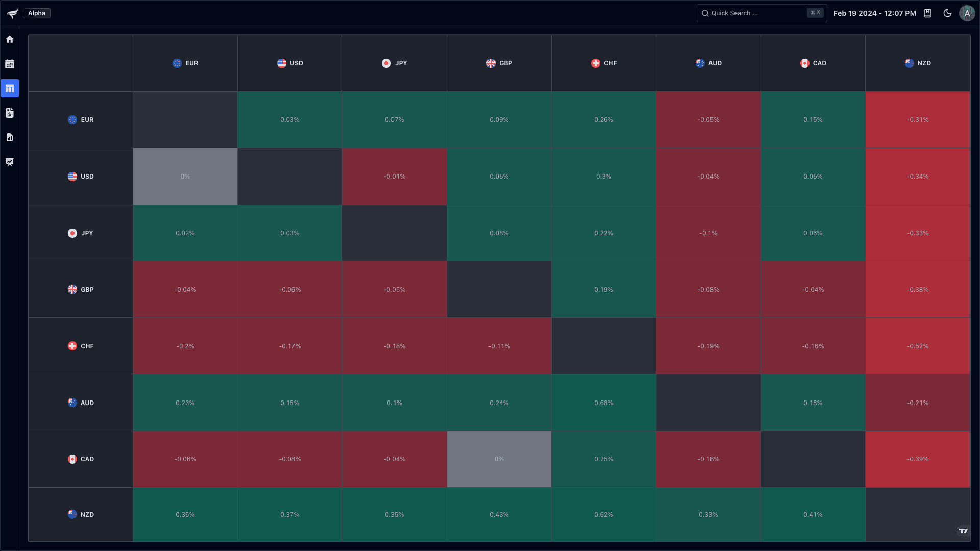Click the app bird logo

point(13,13)
